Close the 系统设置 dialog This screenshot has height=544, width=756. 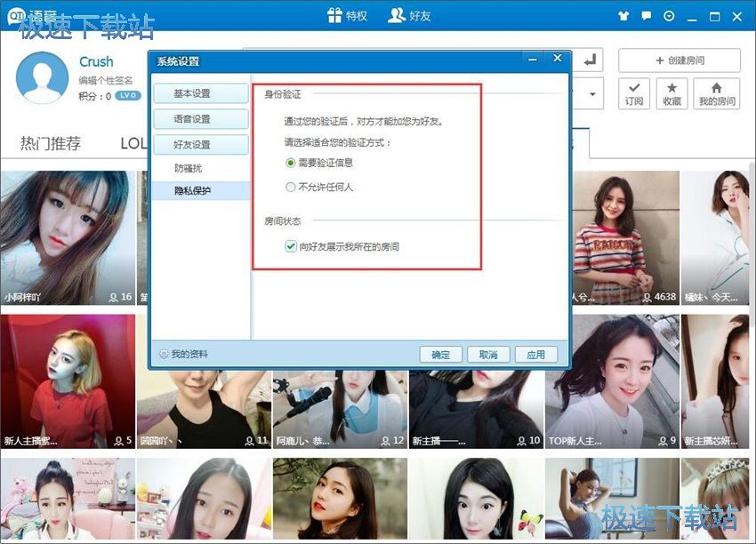pyautogui.click(x=558, y=59)
